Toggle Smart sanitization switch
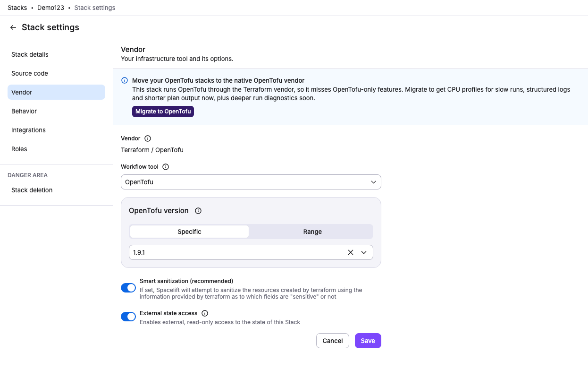Screen dimensions: 588x370 pos(128,288)
